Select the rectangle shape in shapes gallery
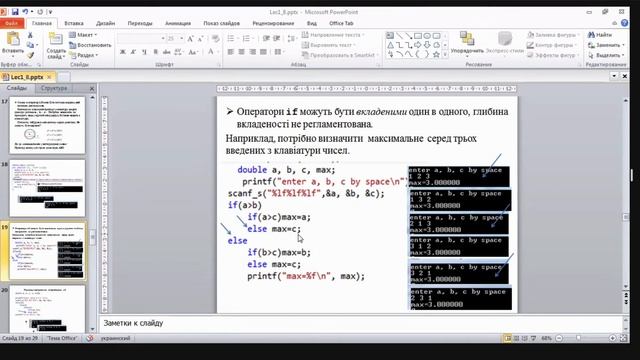640x360 pixels. coord(418,36)
